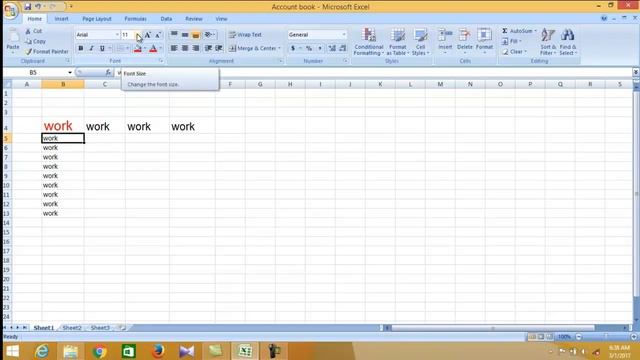This screenshot has height=360, width=640.
Task: Align text left
Action: tap(174, 48)
